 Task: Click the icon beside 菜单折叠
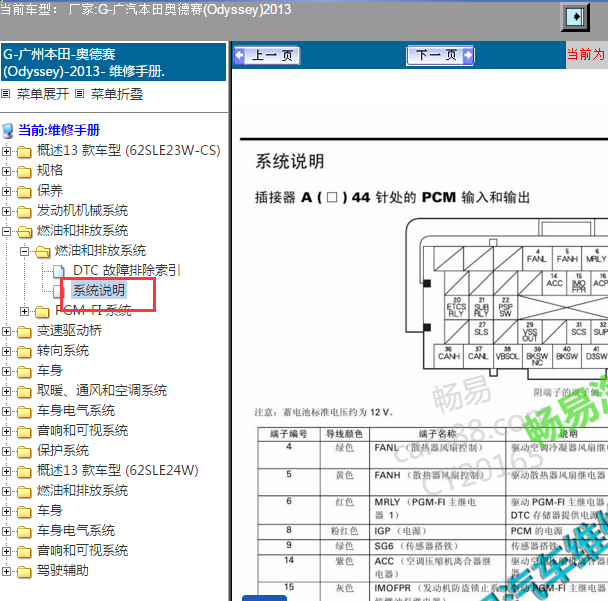[79, 93]
